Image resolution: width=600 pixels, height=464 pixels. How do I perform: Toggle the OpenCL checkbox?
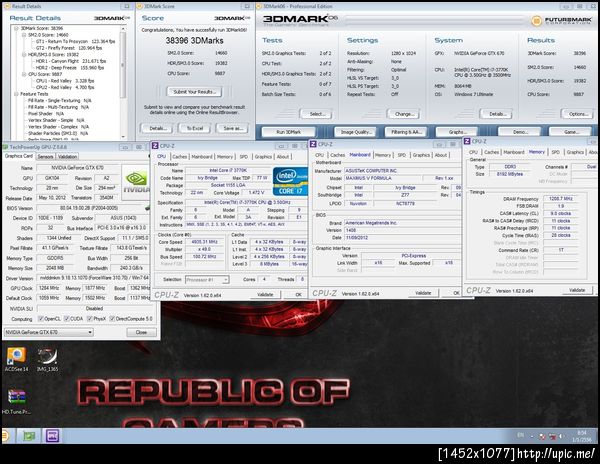(x=41, y=319)
